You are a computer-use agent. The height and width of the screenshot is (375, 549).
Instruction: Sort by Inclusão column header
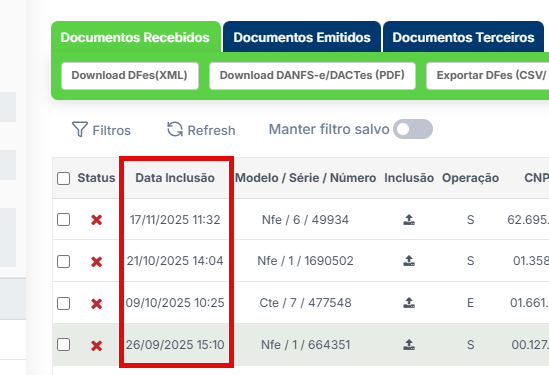409,178
